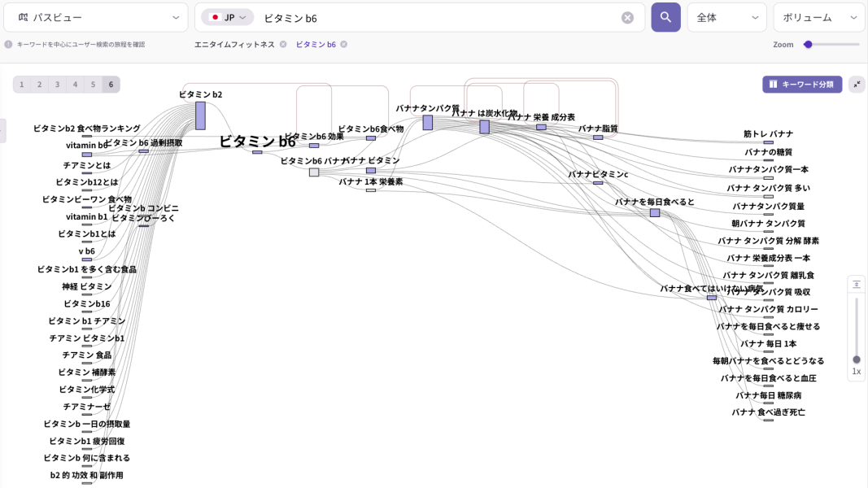Screen dimensions: 868x488
Task: Click the purple search magnifier button
Action: click(665, 17)
